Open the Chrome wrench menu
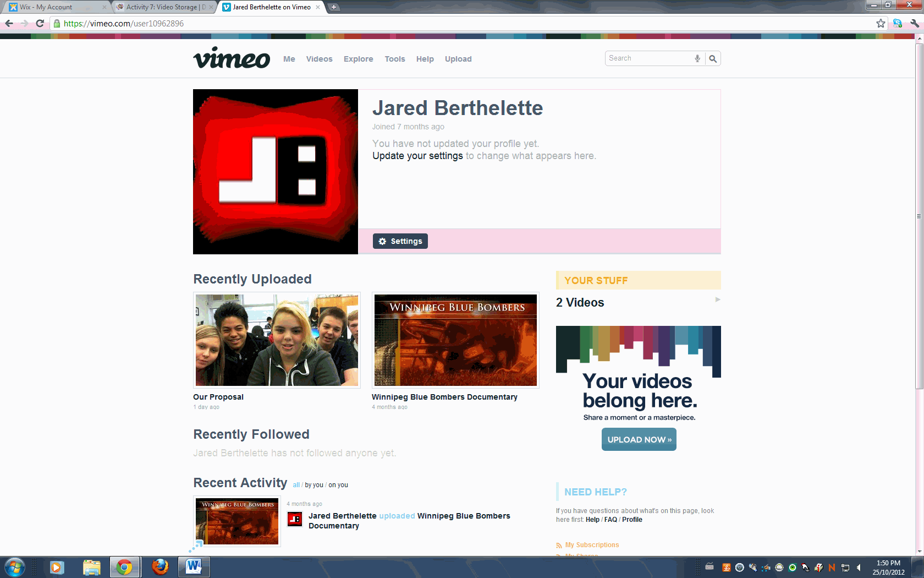Image resolution: width=924 pixels, height=578 pixels. (914, 23)
